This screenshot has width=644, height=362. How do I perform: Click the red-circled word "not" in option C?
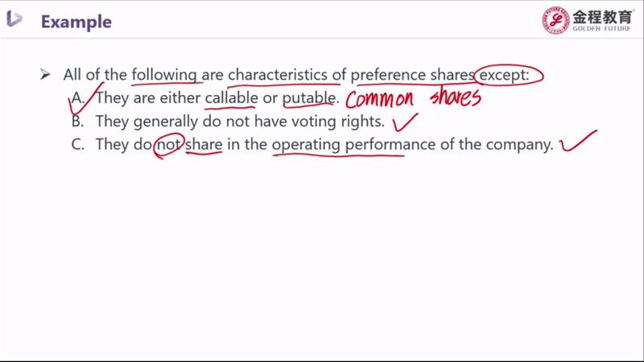[168, 145]
